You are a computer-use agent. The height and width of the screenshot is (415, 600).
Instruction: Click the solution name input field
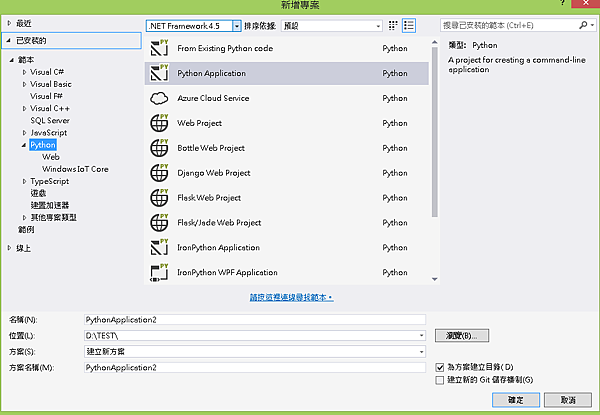pyautogui.click(x=255, y=368)
